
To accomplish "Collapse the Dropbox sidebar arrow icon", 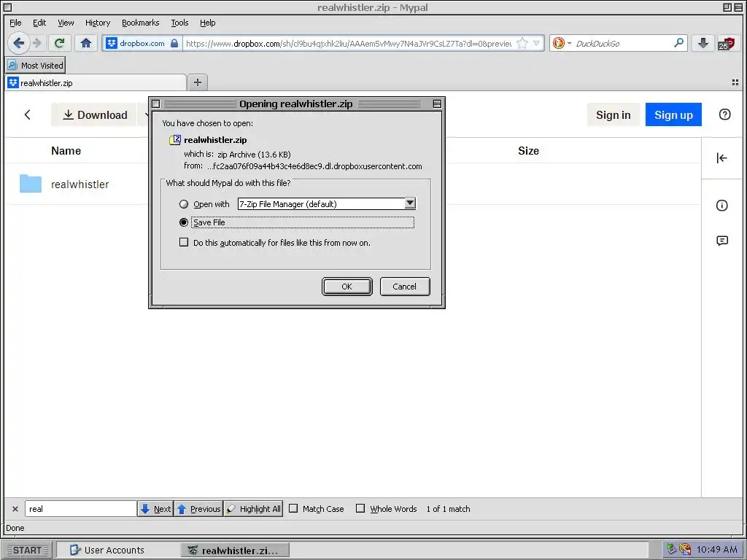I will coord(721,158).
